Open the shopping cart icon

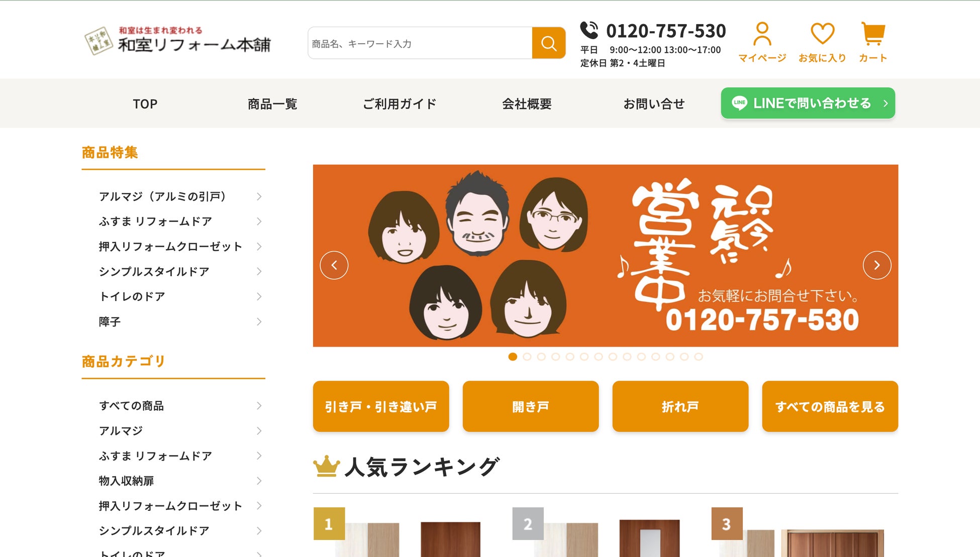873,34
